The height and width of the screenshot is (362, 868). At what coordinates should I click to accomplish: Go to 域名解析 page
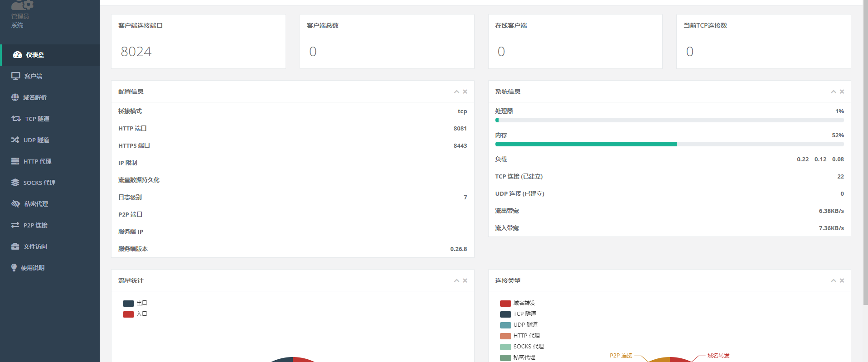click(x=50, y=97)
